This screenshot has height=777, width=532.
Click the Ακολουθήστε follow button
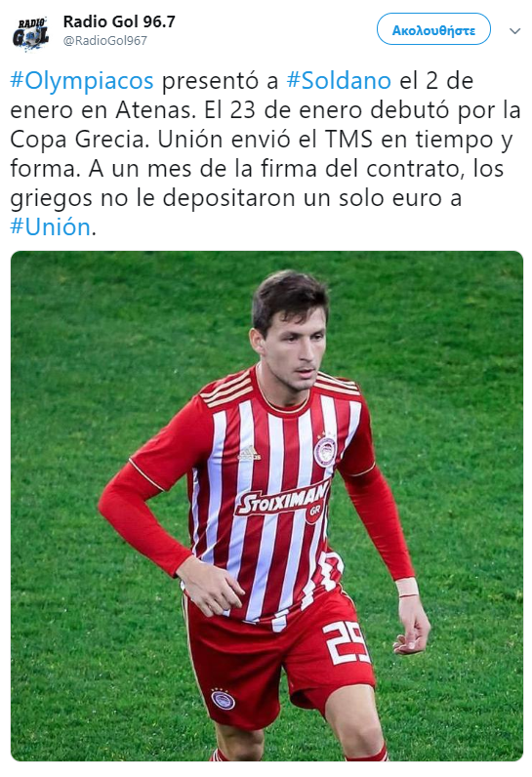click(x=433, y=29)
